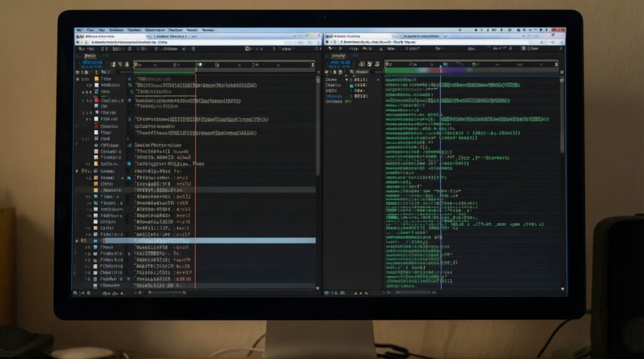Toggle the blue circle switch on the first left layer

[x=130, y=79]
